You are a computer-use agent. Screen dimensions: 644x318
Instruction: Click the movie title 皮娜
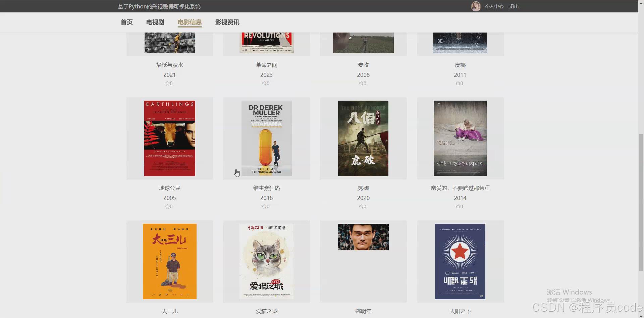460,65
